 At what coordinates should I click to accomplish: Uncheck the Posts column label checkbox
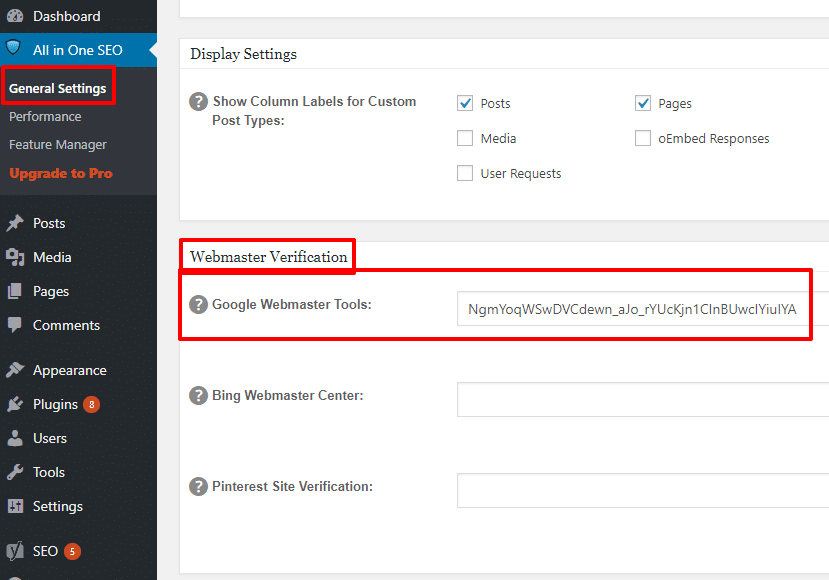(465, 103)
